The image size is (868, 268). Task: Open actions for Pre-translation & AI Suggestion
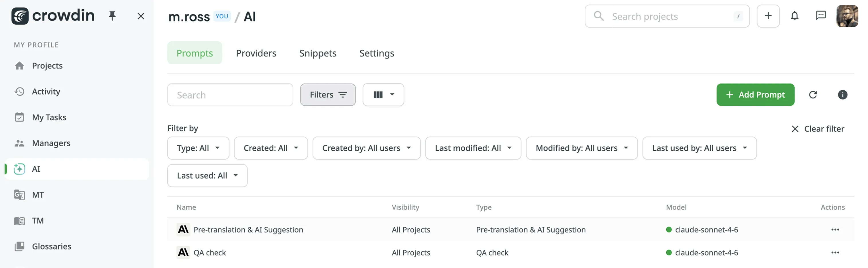[835, 230]
